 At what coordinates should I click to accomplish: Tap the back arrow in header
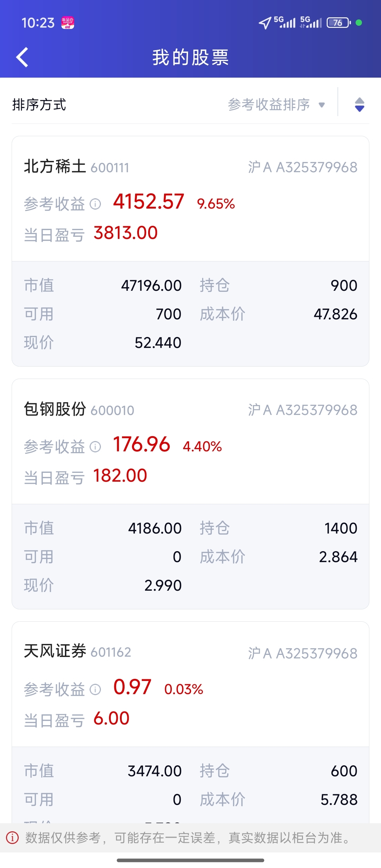[x=22, y=57]
